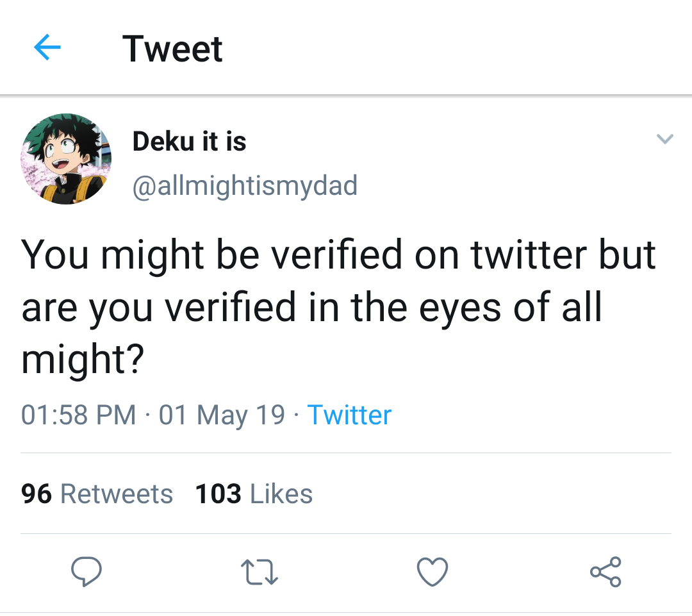This screenshot has height=616, width=692.
Task: Click the number 96 beside Retweets
Action: [36, 494]
